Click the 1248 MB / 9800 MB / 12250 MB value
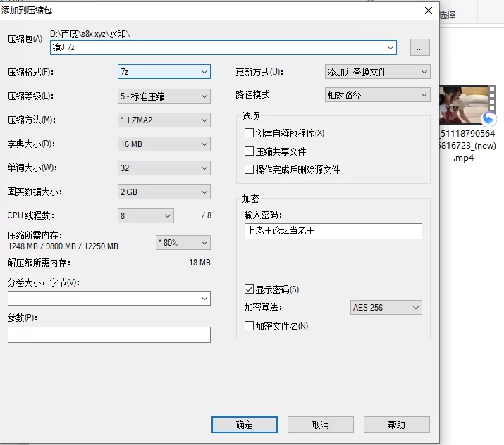This screenshot has width=504, height=445. 63,246
